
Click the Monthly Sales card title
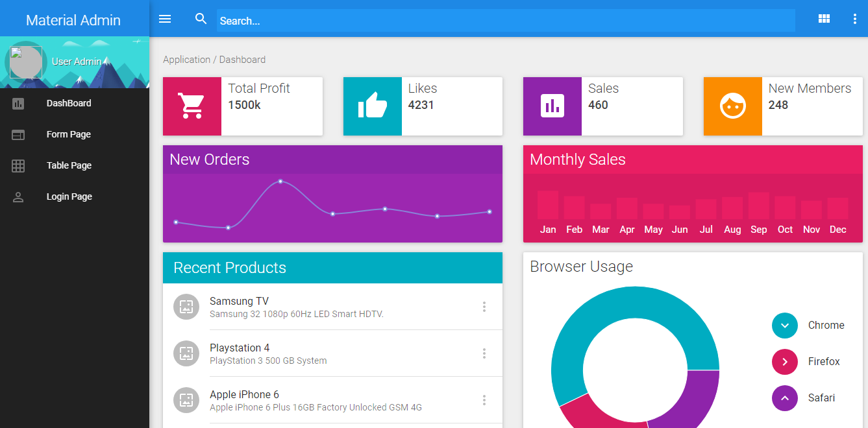tap(578, 160)
